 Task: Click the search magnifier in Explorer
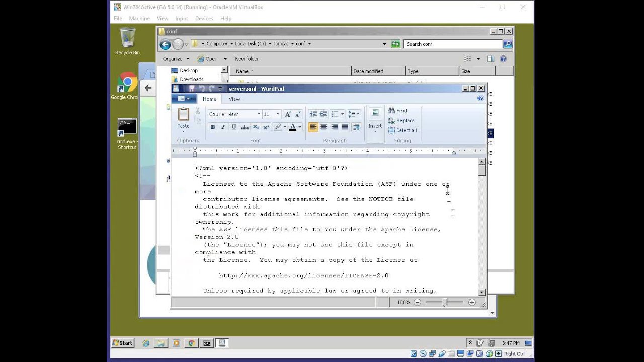(x=507, y=44)
